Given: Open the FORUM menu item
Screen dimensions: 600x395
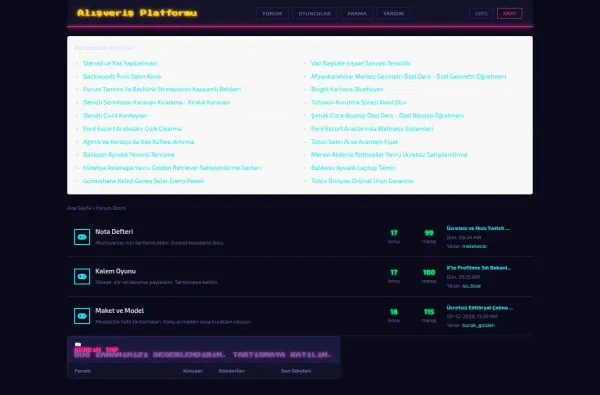Looking at the screenshot, I should (x=272, y=13).
